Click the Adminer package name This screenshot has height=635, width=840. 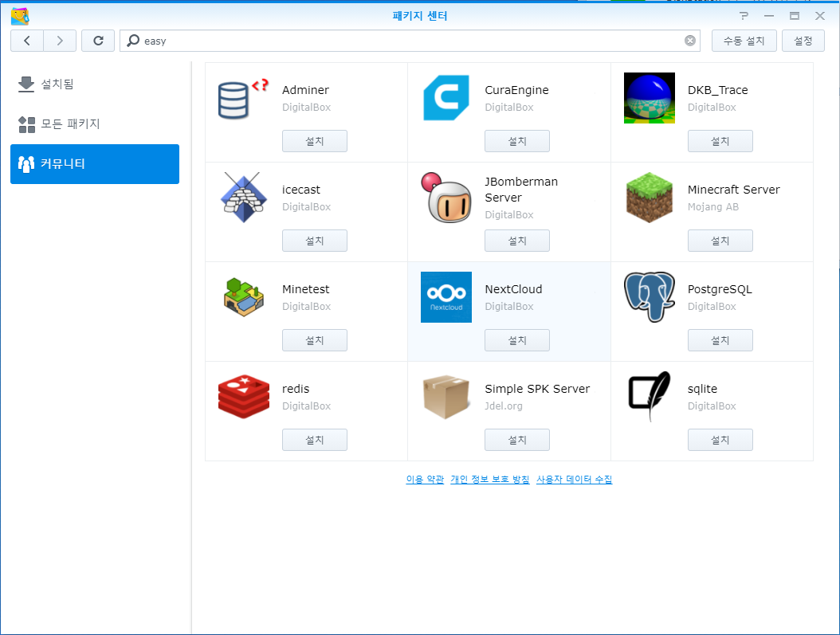tap(305, 90)
